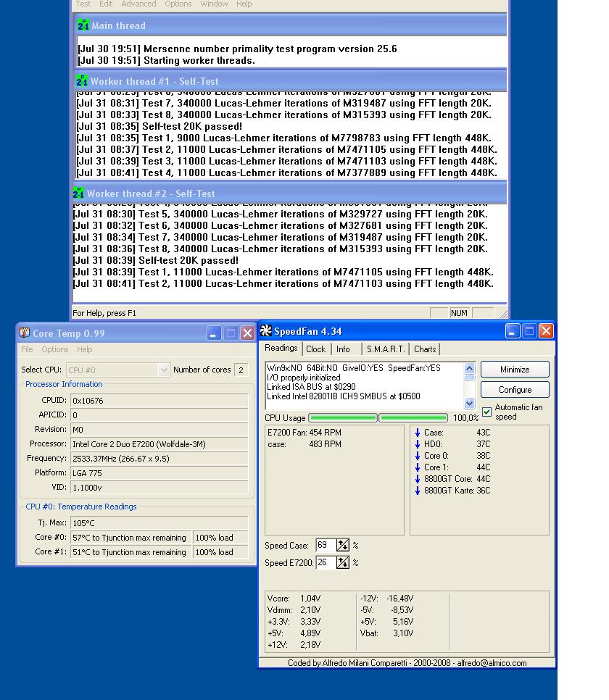The width and height of the screenshot is (609, 700).
Task: Click the Worker thread #1 window icon
Action: 82,81
